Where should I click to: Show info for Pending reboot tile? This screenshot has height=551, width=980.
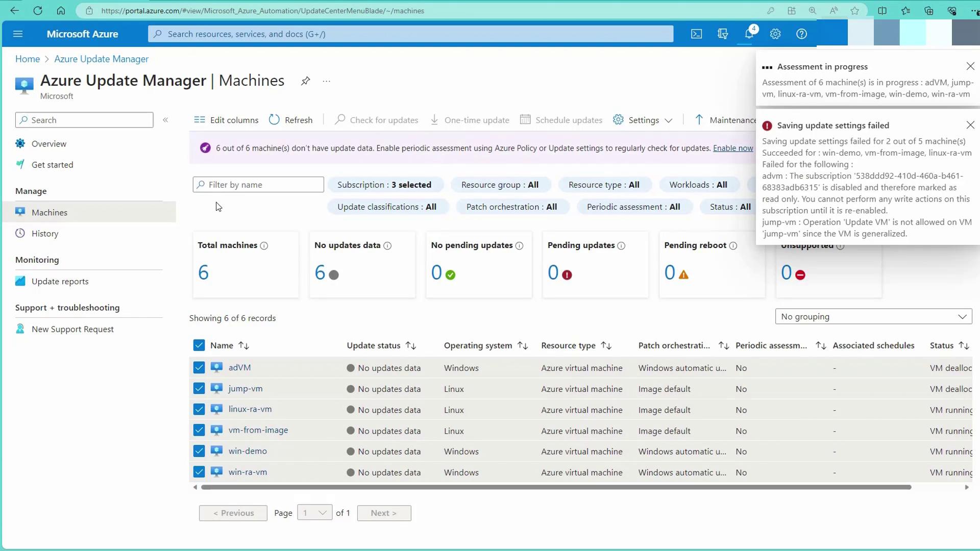pos(733,246)
